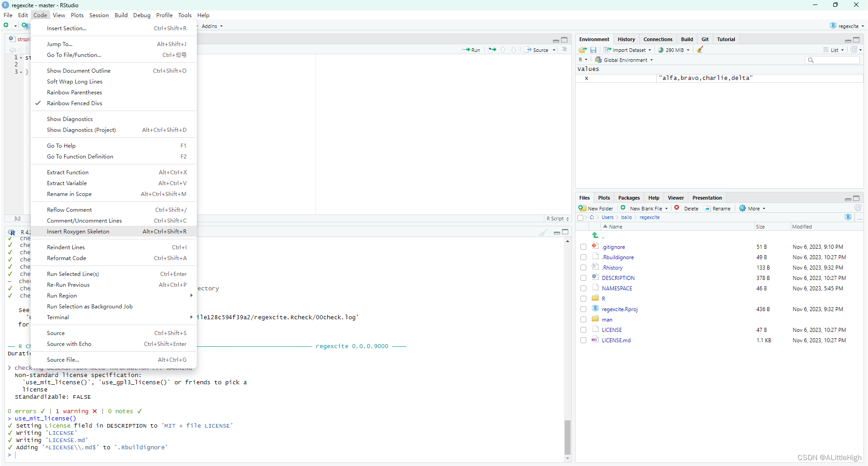Click the Rename file icon
The width and height of the screenshot is (868, 466).
coord(708,209)
